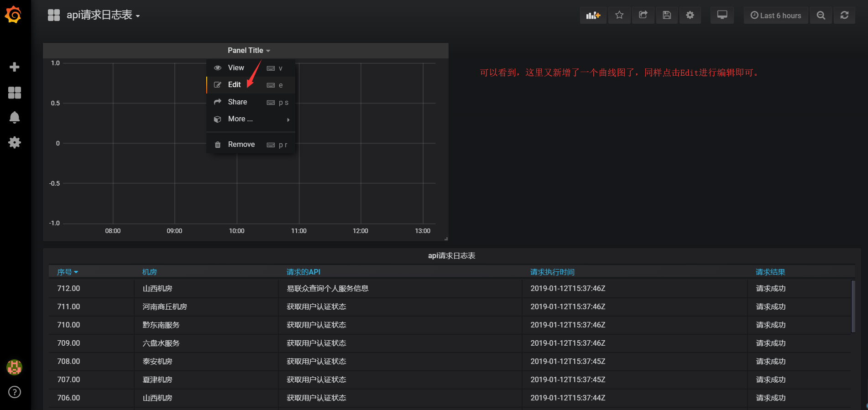
Task: Select Edit in the panel menu
Action: 251,85
